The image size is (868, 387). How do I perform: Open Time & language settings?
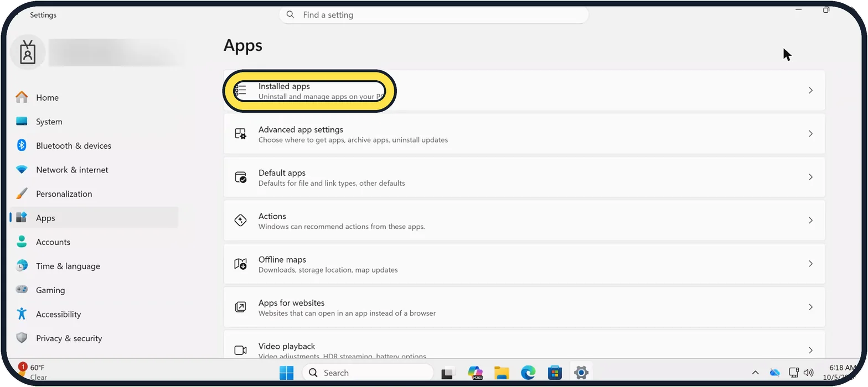pyautogui.click(x=94, y=266)
